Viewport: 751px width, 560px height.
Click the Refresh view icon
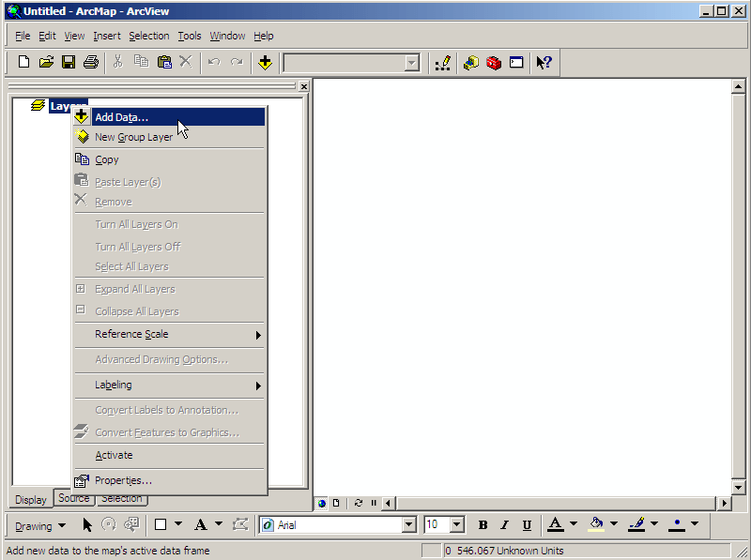click(358, 503)
